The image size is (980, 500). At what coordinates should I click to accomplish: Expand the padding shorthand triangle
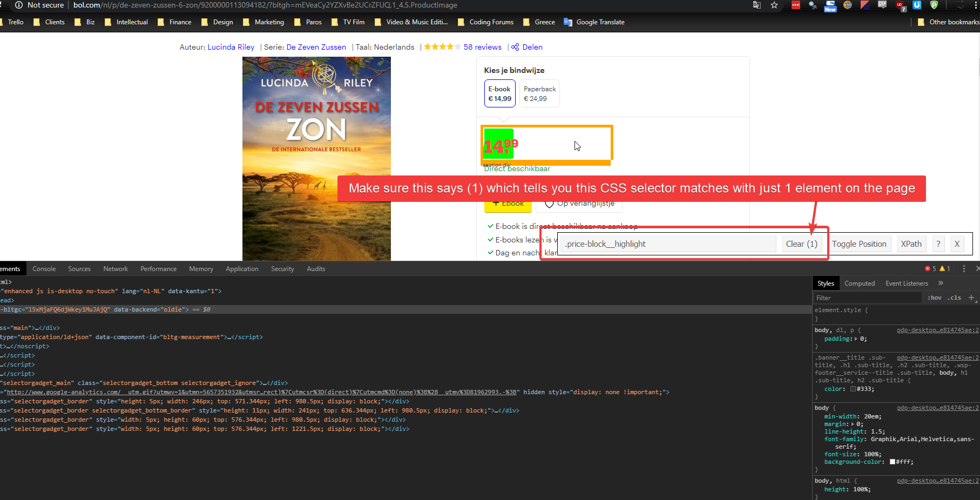pyautogui.click(x=856, y=339)
